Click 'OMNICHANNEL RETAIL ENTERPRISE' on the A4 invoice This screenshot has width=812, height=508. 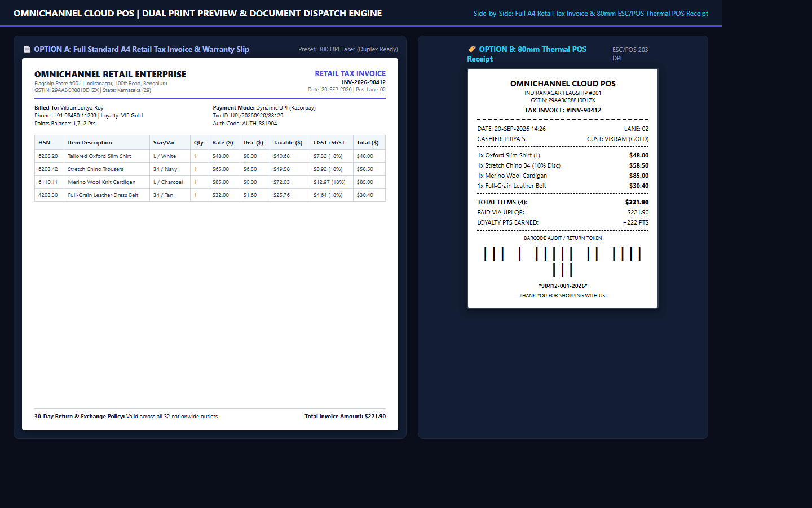coord(110,74)
